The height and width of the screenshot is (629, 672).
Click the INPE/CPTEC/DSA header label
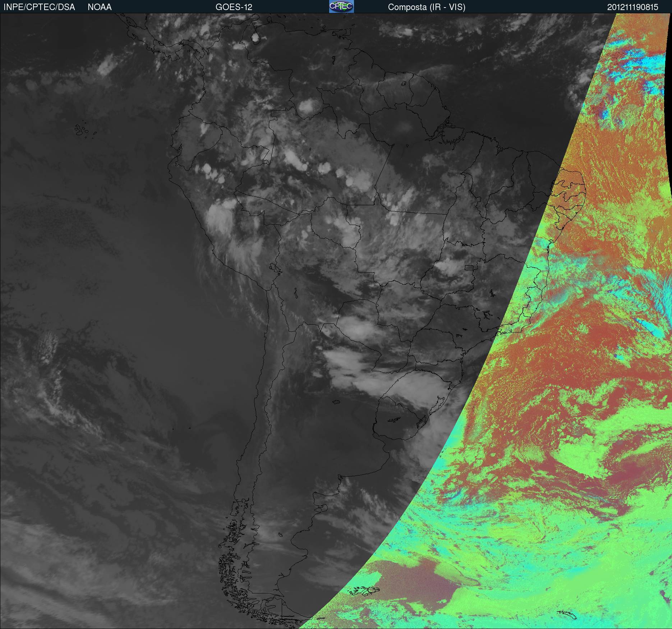tap(39, 7)
